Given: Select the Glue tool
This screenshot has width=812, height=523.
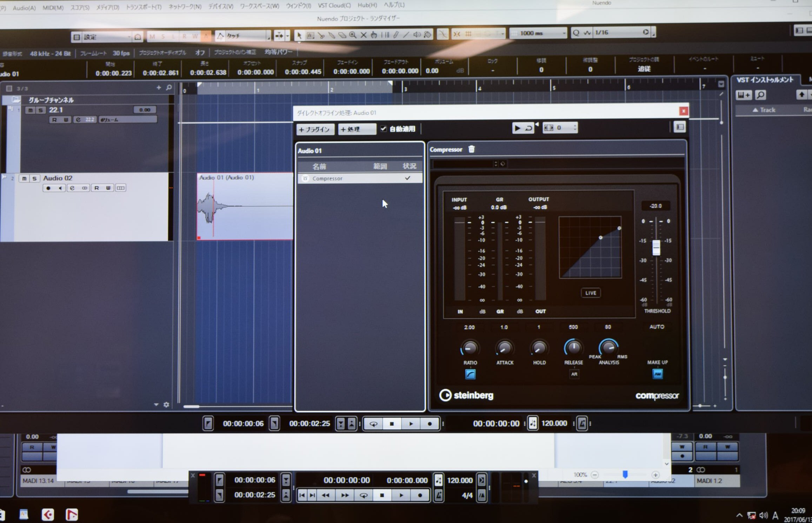Looking at the screenshot, I should (x=331, y=35).
